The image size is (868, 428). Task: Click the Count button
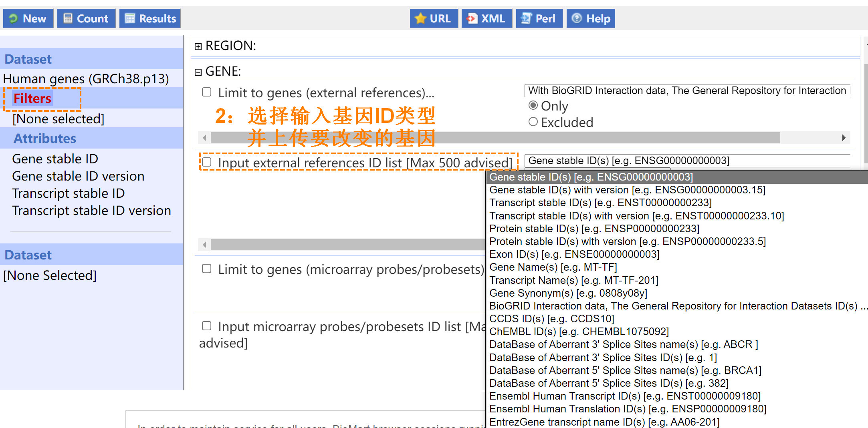(87, 18)
